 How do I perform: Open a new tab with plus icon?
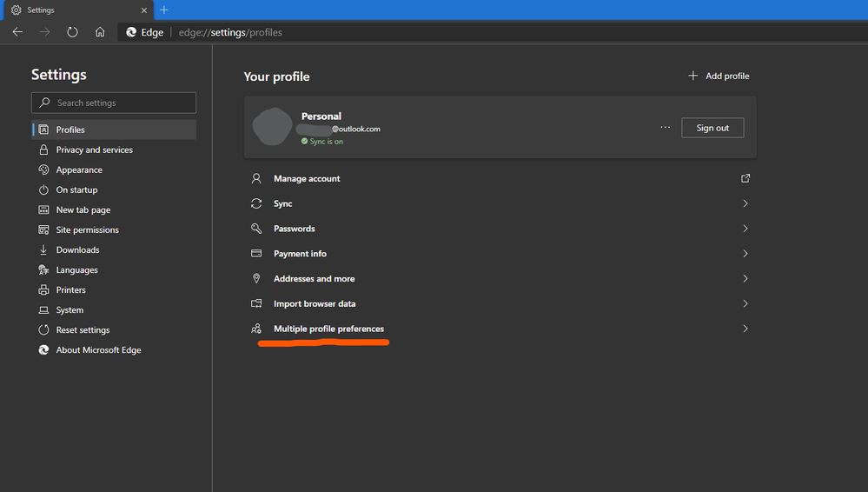coord(164,10)
